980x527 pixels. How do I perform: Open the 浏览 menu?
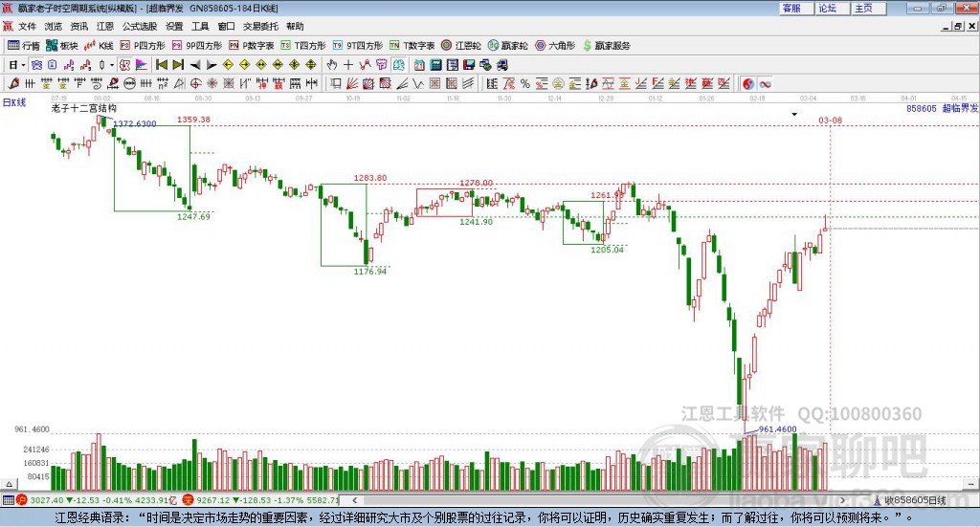(x=54, y=26)
